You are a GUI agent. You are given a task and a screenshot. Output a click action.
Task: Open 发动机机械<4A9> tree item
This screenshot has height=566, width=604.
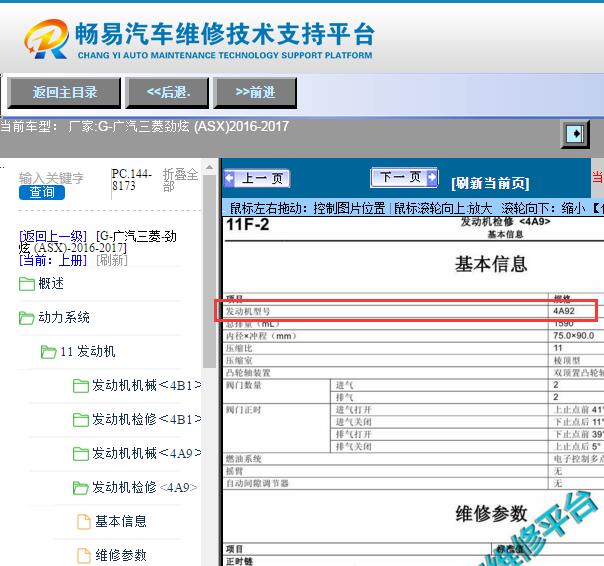(x=146, y=453)
